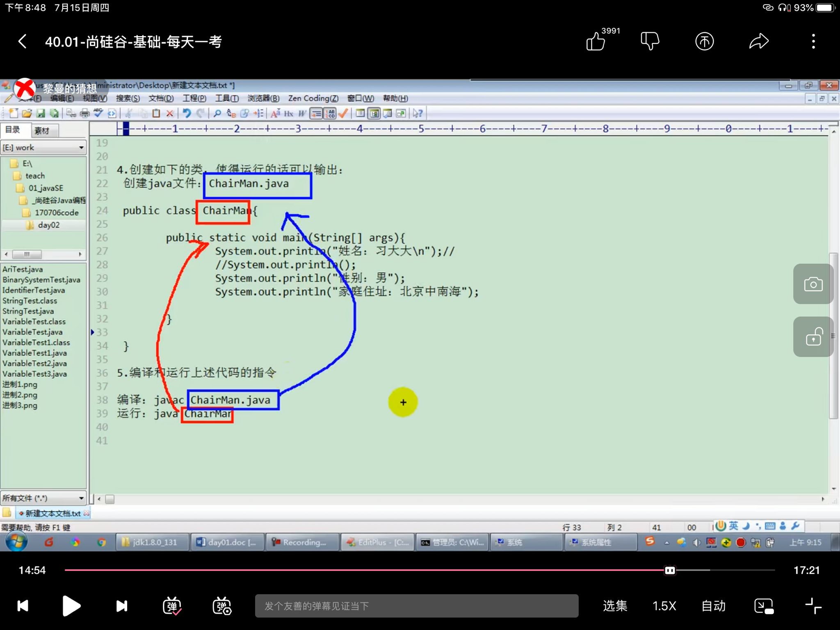Expand the [E:] work drive dropdown
Viewport: 840px width, 630px height.
click(x=43, y=148)
